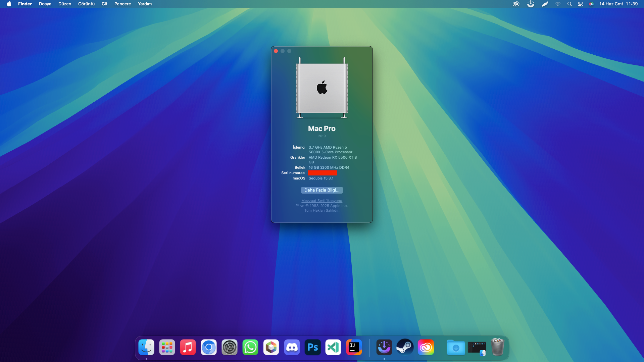Open the Mevzuat Sertifikasyonu link
Image resolution: width=644 pixels, height=362 pixels.
[322, 201]
